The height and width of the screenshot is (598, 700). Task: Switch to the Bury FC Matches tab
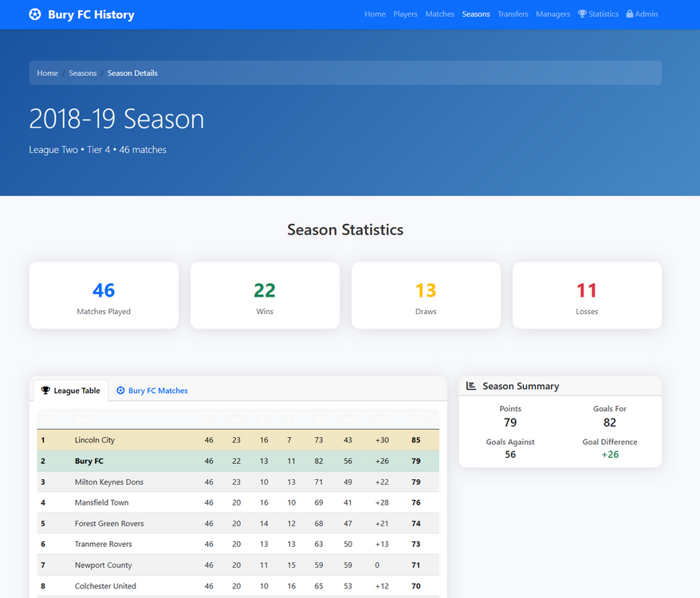pyautogui.click(x=151, y=391)
